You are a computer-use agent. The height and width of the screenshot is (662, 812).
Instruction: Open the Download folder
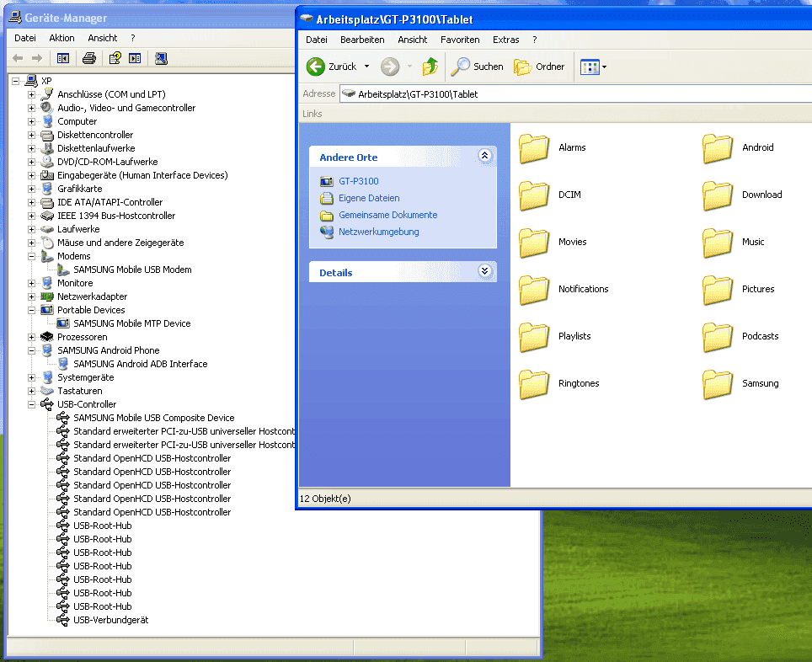point(742,195)
